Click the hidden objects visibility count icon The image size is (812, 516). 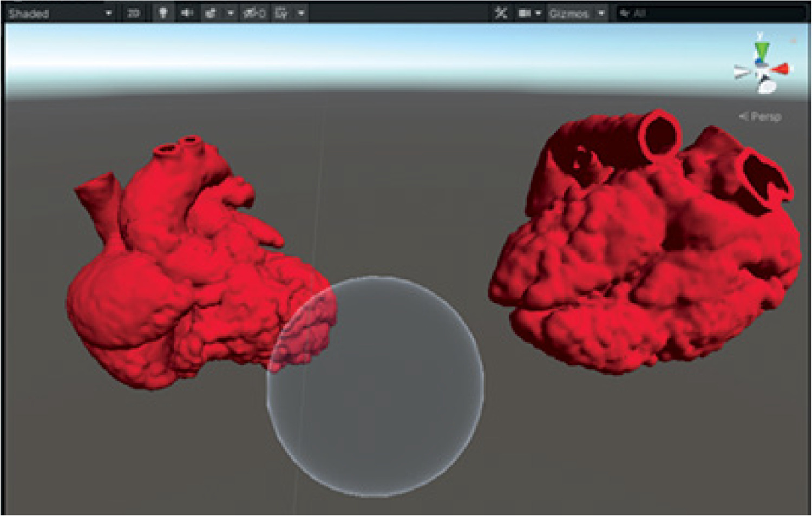click(254, 13)
